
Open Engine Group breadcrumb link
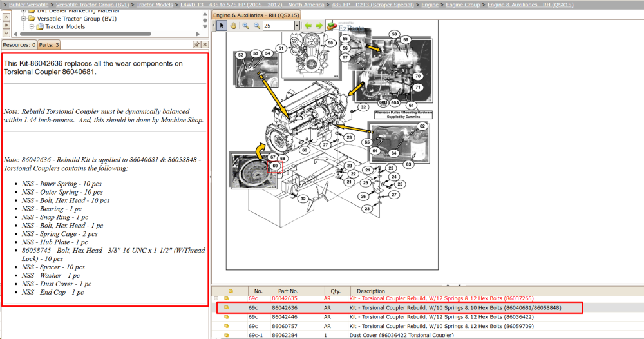[x=463, y=5]
